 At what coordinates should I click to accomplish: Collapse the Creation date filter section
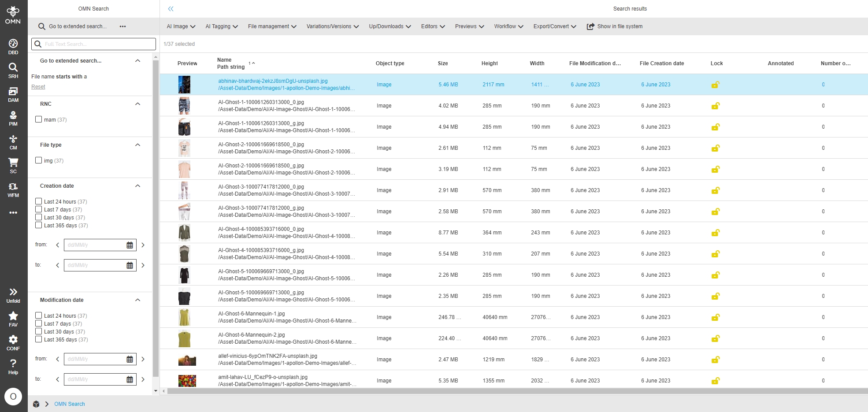click(137, 186)
